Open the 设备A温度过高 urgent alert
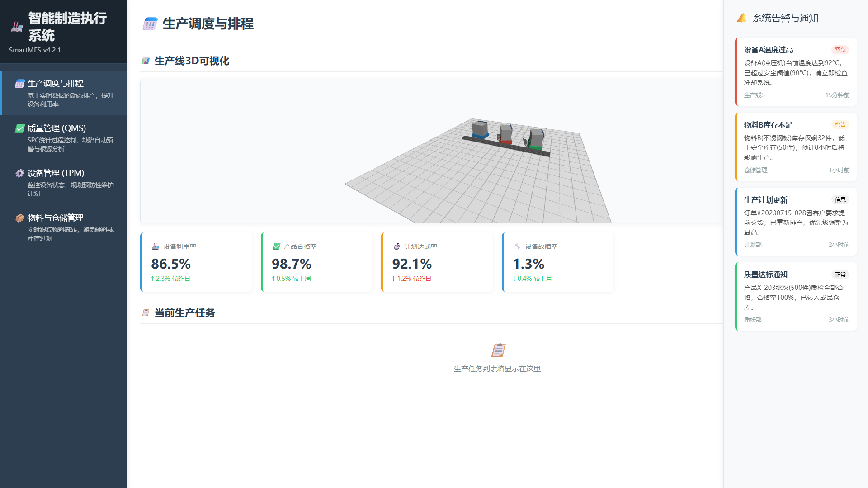 pyautogui.click(x=796, y=72)
